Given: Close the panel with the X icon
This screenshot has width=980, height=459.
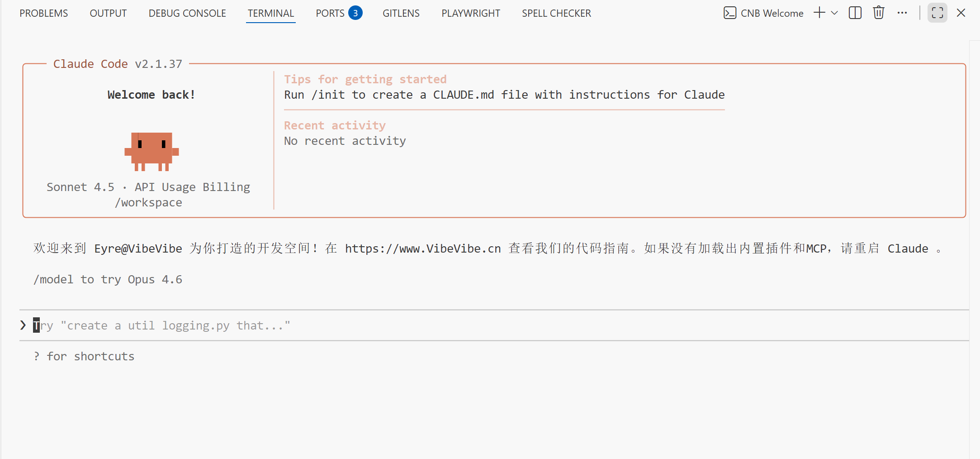Looking at the screenshot, I should tap(961, 13).
